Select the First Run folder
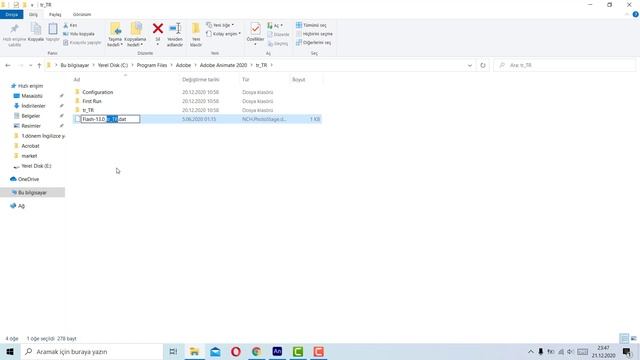The width and height of the screenshot is (640, 360). pos(92,101)
